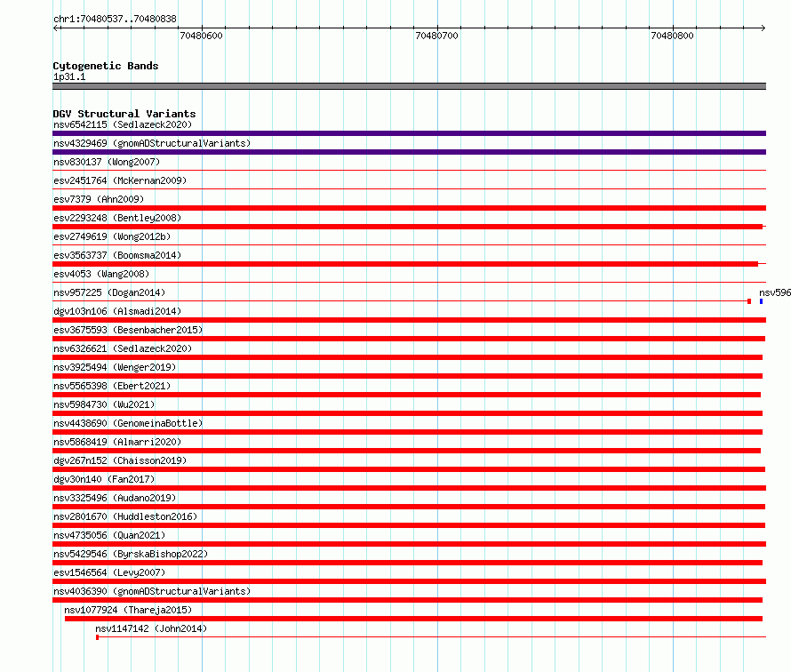Click the red bar under nsv2801670

409,525
